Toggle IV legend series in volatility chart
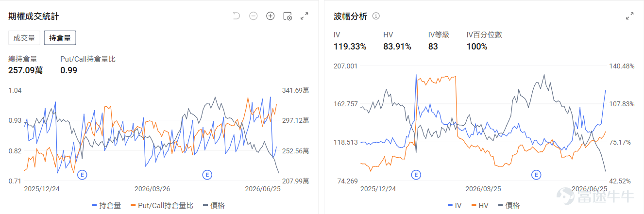This screenshot has height=214, width=644. 454,205
